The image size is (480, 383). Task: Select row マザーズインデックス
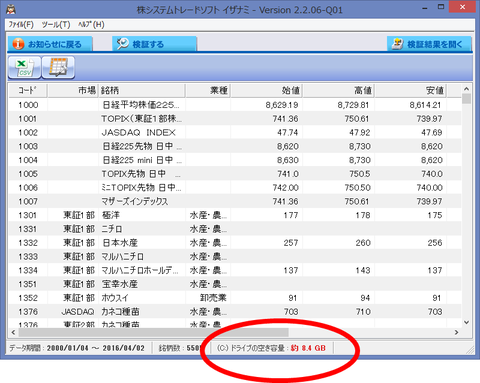[235, 201]
